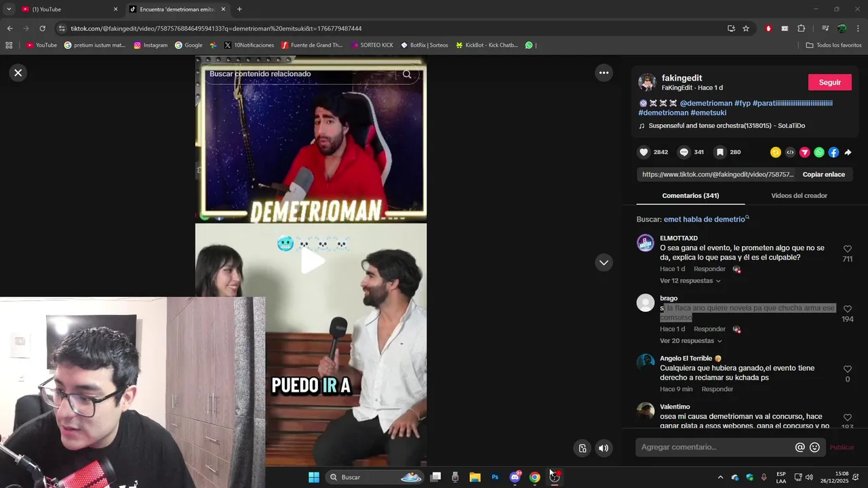
Task: Like ELMOTTAXD's comment heart
Action: point(847,249)
